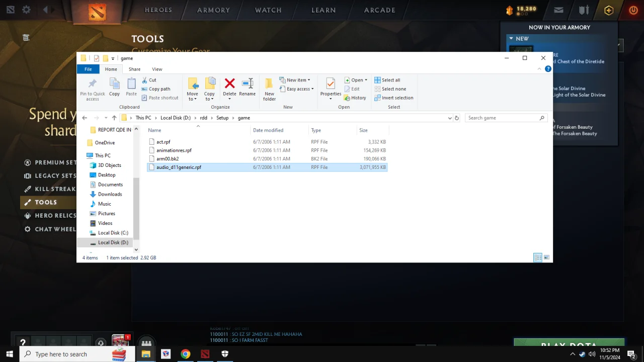Click Pin to Quick access

93,89
